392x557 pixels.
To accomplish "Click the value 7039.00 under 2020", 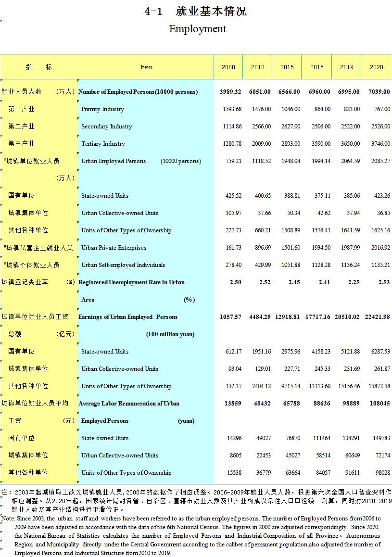I will [x=379, y=92].
